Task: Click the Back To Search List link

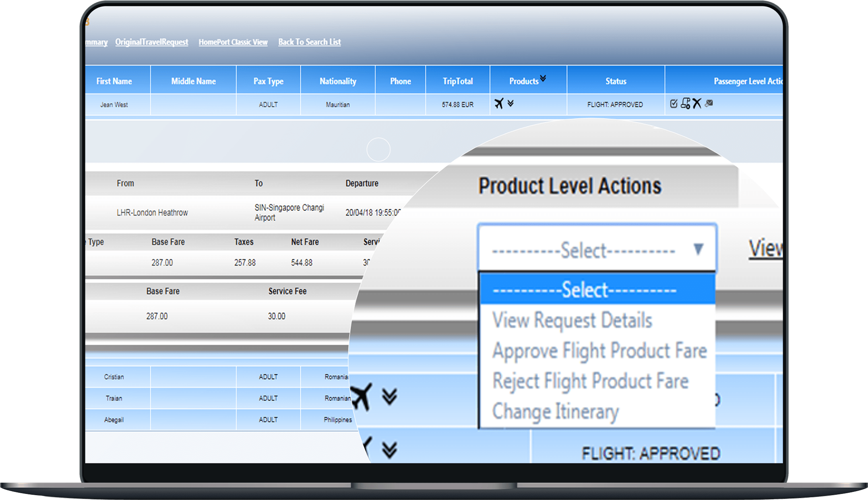Action: 309,42
